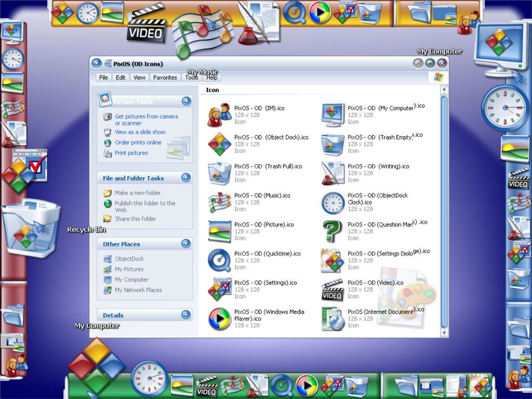
Task: Collapse the Other Places panel
Action: (186, 244)
